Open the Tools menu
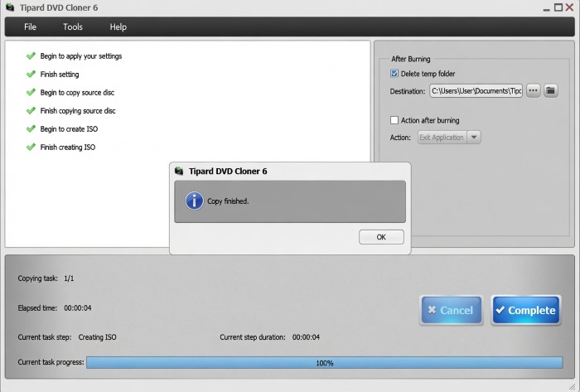Image resolution: width=580 pixels, height=392 pixels. pyautogui.click(x=73, y=27)
